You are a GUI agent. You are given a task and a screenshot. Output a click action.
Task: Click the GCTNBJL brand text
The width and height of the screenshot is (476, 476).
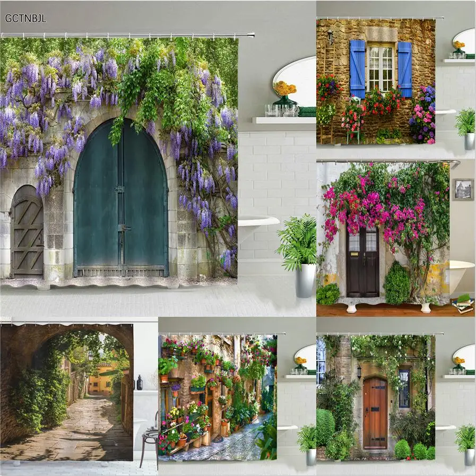pyautogui.click(x=25, y=19)
